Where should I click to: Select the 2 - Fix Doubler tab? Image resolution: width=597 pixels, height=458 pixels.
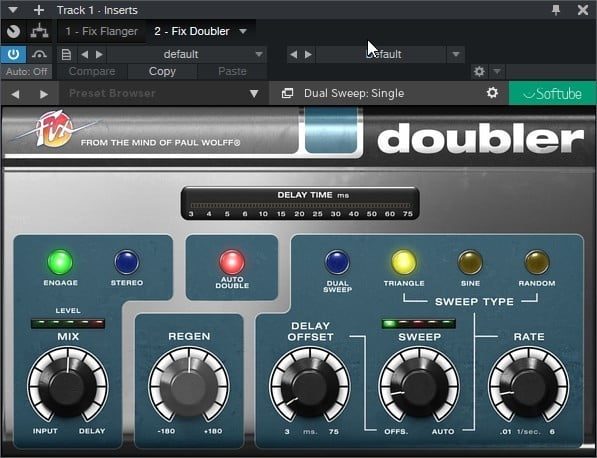click(192, 31)
